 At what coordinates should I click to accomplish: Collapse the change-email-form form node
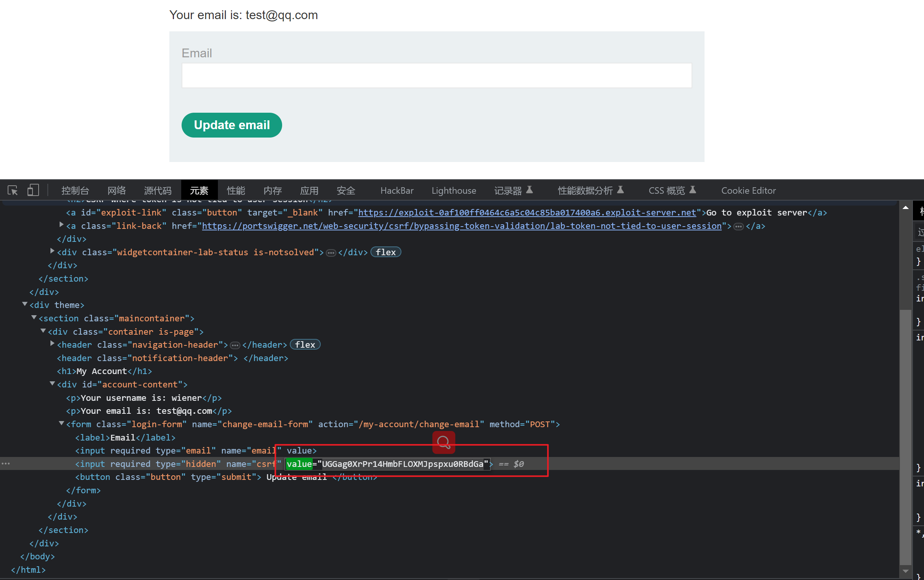62,423
